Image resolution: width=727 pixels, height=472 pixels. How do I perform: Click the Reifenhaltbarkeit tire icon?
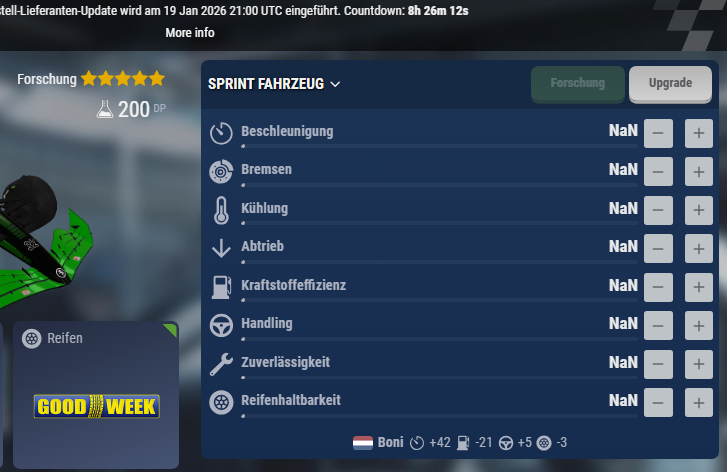coord(221,402)
